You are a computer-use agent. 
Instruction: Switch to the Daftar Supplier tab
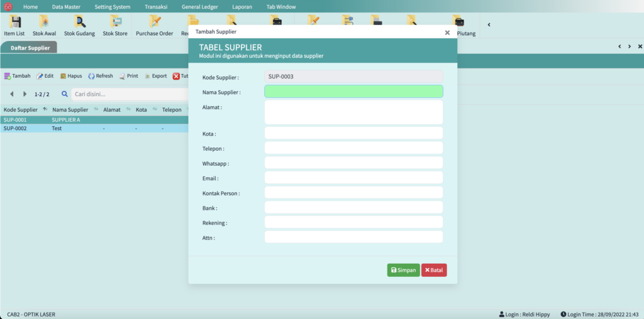point(30,48)
